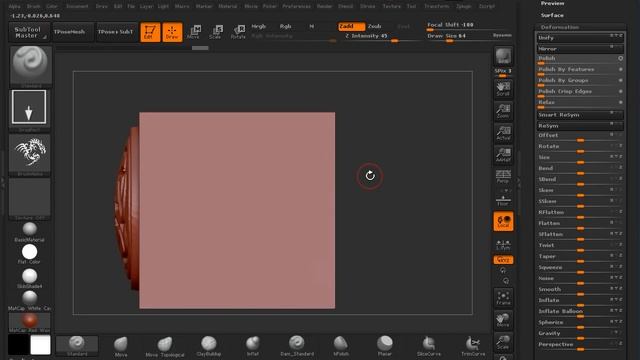The image size is (640, 360).
Task: Toggle the Zsub button
Action: (375, 27)
